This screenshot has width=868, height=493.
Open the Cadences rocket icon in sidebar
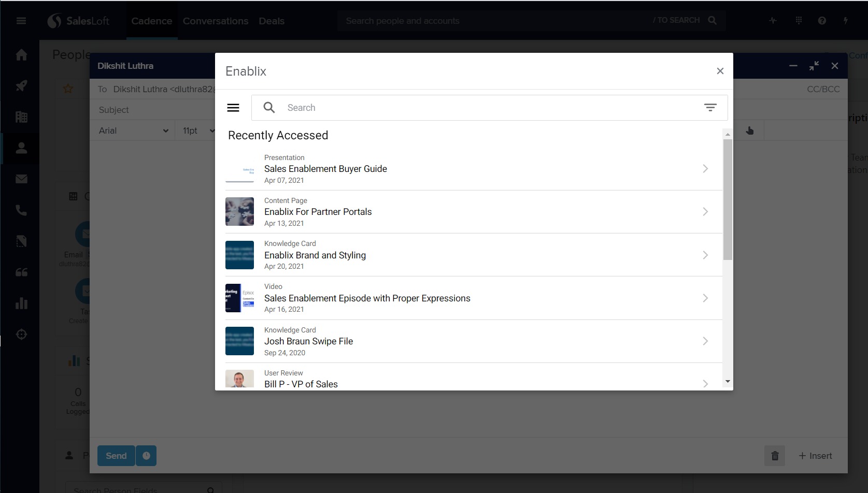21,86
